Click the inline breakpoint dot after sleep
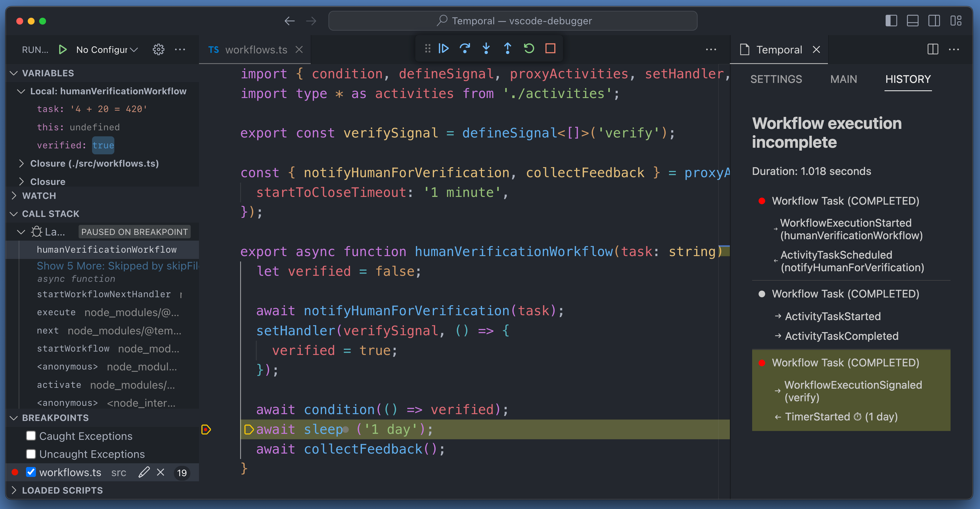Image resolution: width=980 pixels, height=509 pixels. pyautogui.click(x=345, y=430)
